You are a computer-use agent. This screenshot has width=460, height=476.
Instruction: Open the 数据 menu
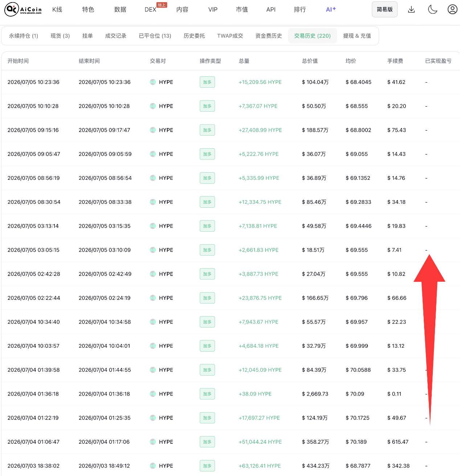tap(120, 9)
